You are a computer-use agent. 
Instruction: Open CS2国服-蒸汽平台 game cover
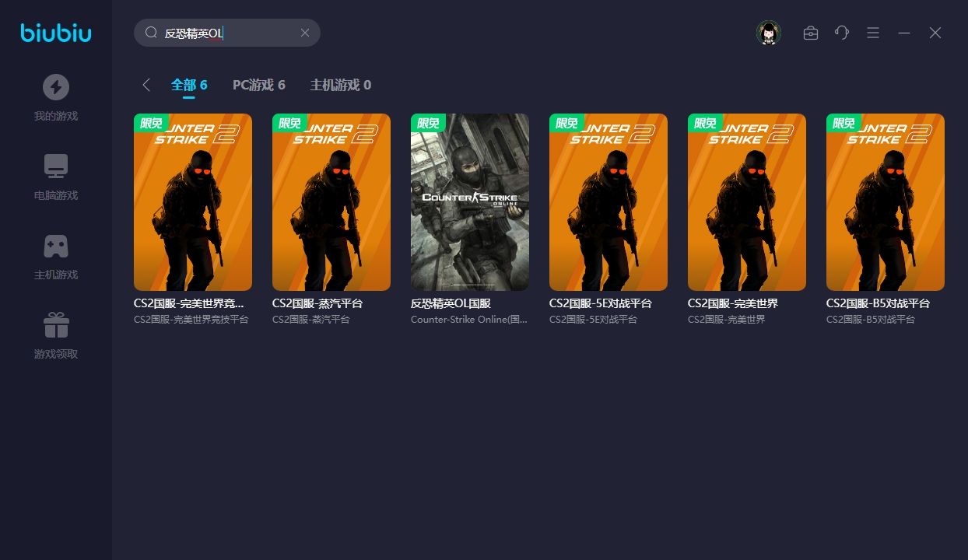pyautogui.click(x=331, y=202)
